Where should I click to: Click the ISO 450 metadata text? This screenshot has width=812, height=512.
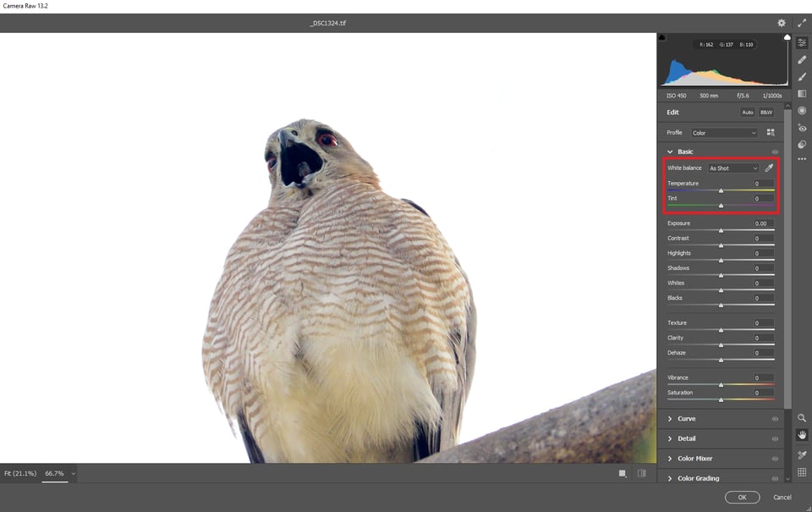677,96
